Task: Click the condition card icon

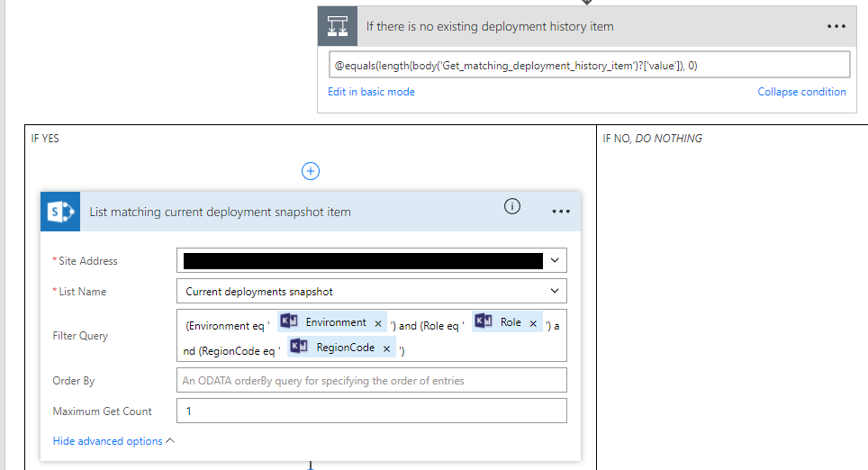Action: 338,26
